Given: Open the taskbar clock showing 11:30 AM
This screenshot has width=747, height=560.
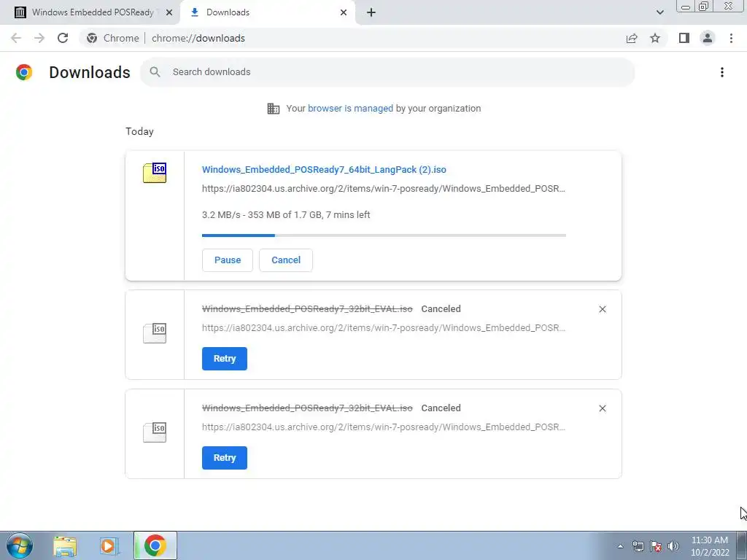Looking at the screenshot, I should click(x=710, y=546).
